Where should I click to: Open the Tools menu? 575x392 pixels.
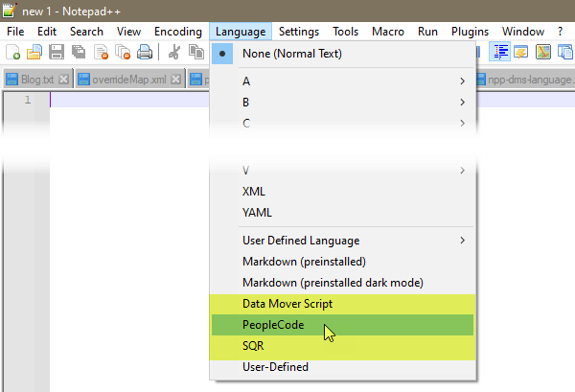[345, 32]
